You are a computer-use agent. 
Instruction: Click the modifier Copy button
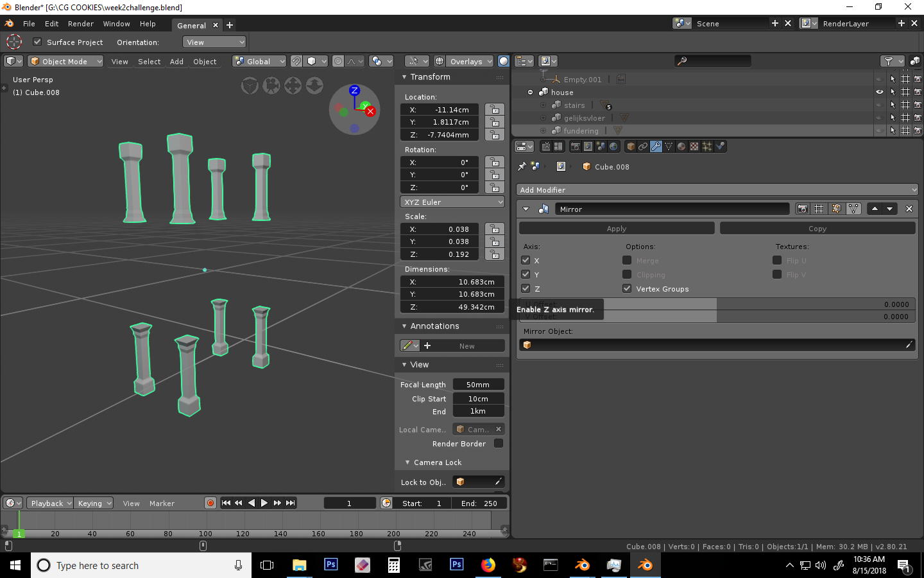[x=817, y=228]
